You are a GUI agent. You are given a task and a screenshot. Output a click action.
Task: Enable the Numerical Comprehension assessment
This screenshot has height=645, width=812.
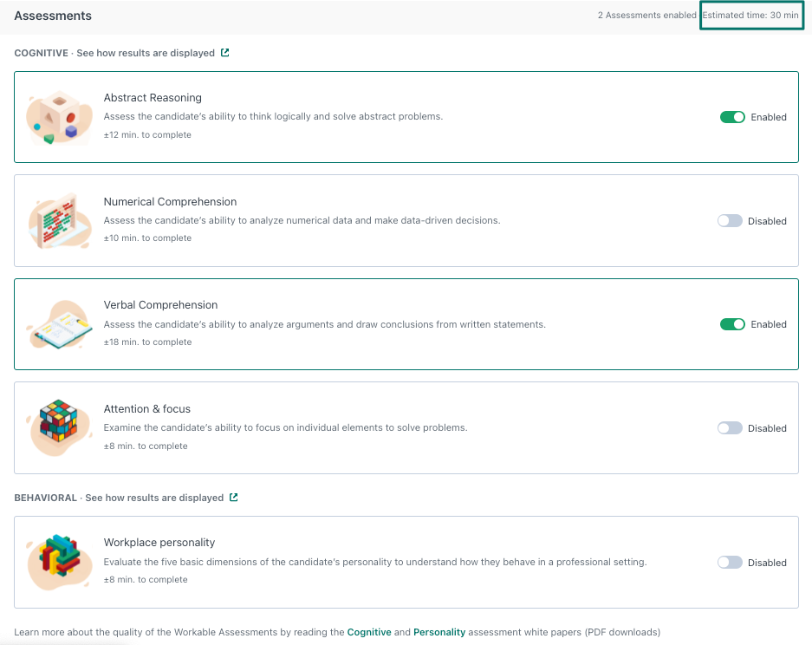[x=729, y=220]
